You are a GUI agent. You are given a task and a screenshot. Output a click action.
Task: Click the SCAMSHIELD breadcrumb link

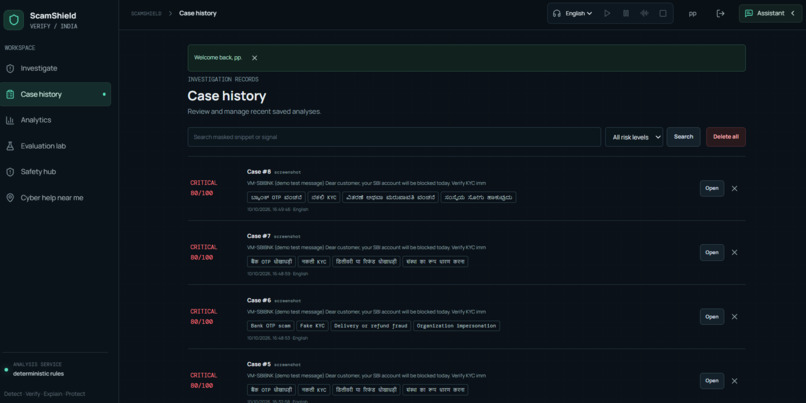coord(146,13)
